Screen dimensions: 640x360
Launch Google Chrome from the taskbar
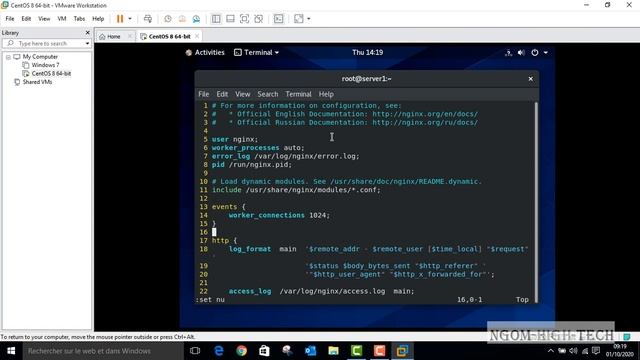[x=242, y=351]
